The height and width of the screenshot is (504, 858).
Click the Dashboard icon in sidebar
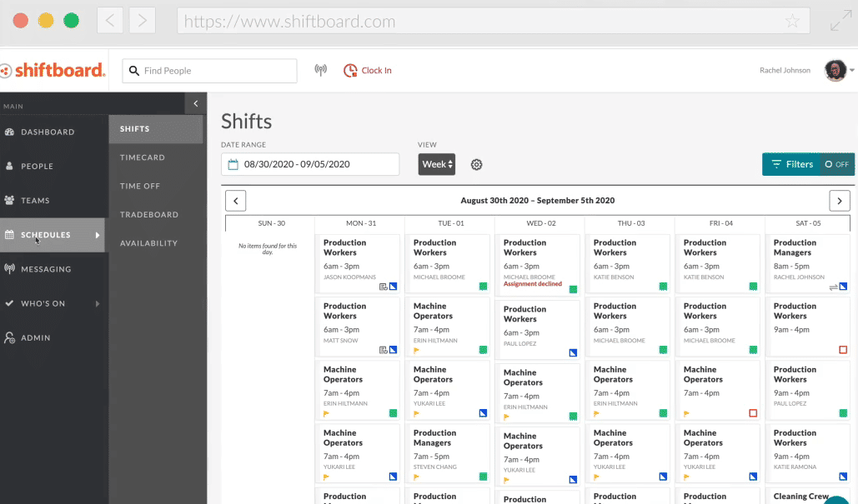point(10,132)
